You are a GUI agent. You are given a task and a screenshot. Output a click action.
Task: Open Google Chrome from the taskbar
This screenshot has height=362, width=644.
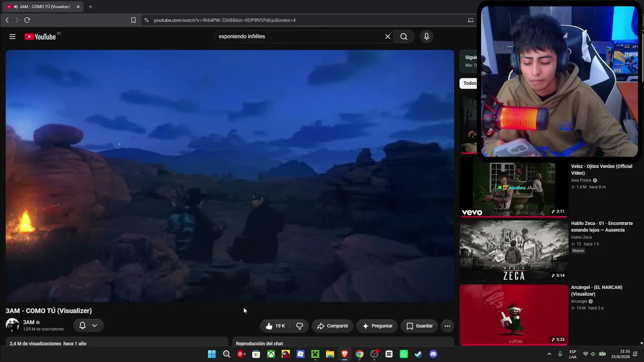[359, 354]
